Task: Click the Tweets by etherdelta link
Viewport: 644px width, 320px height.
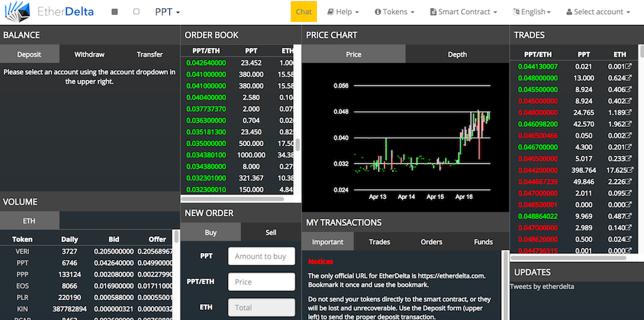Action: click(542, 287)
